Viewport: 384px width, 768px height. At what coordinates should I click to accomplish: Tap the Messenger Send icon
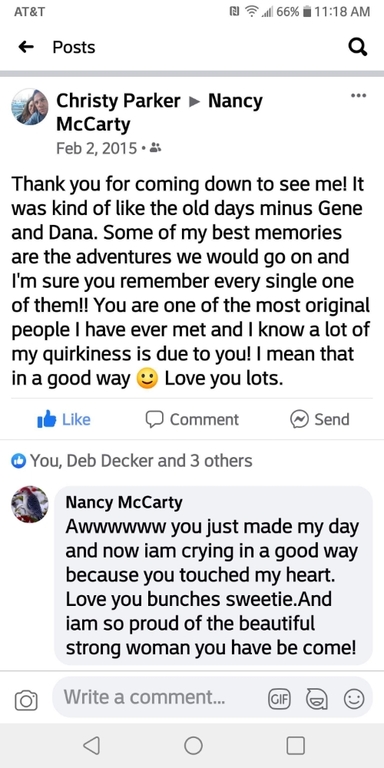coord(298,420)
